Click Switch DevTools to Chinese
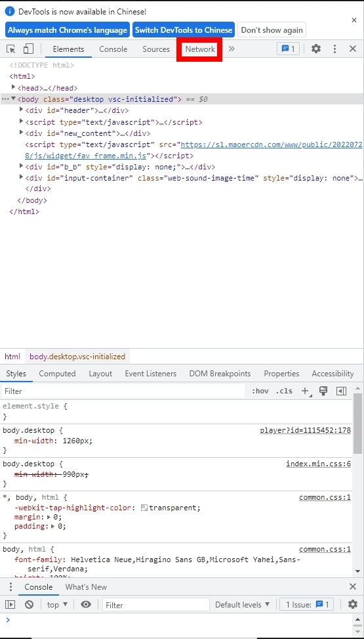 (184, 30)
